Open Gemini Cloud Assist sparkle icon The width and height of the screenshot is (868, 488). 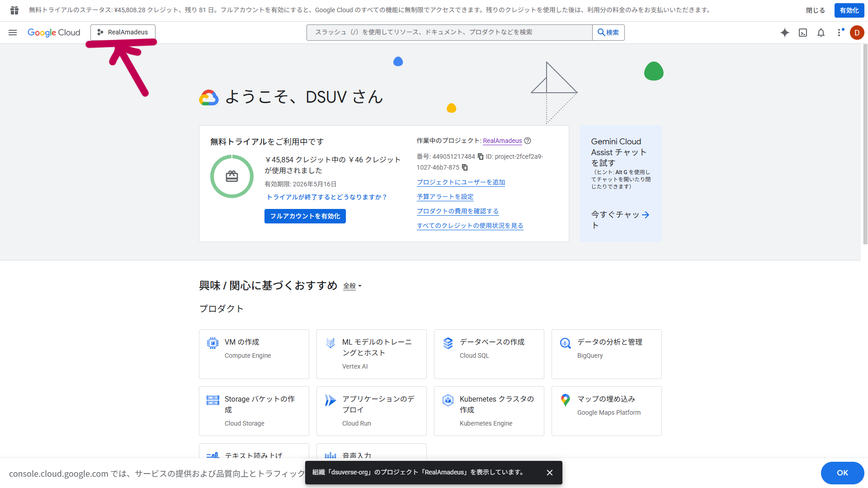[785, 33]
